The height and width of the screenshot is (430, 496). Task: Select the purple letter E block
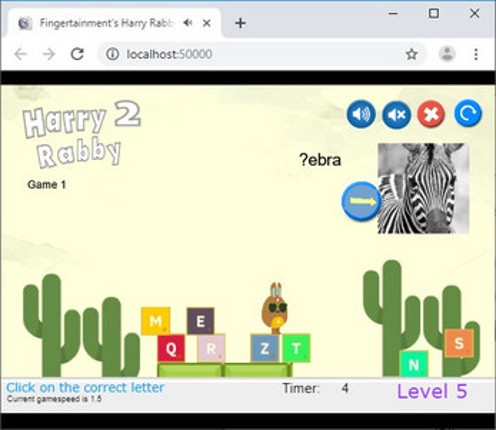click(x=200, y=321)
